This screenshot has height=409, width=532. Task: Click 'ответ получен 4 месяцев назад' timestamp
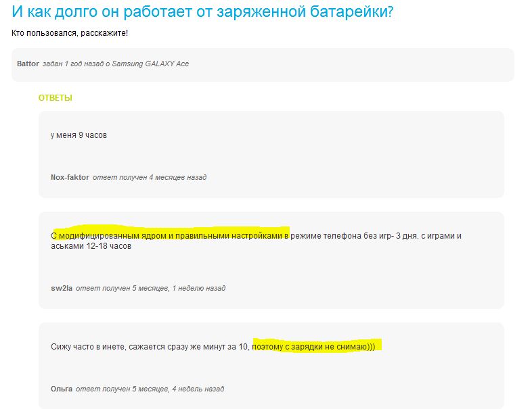(150, 177)
